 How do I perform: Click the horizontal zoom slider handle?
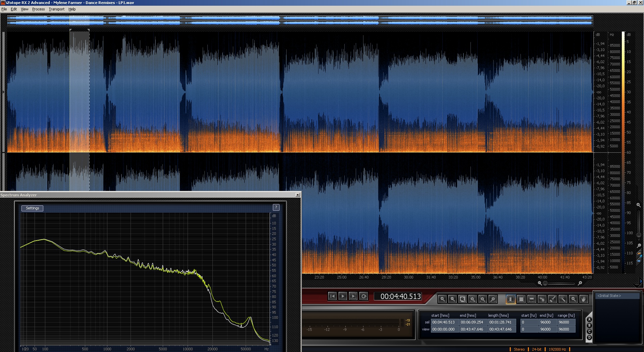click(x=545, y=283)
